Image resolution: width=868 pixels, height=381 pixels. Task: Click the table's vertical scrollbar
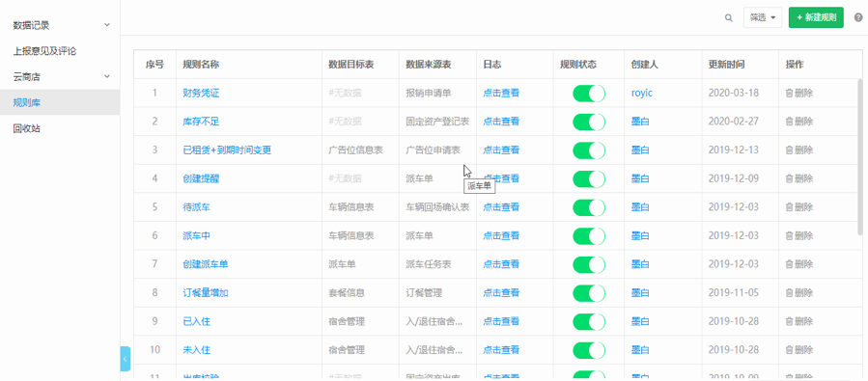coord(859,156)
